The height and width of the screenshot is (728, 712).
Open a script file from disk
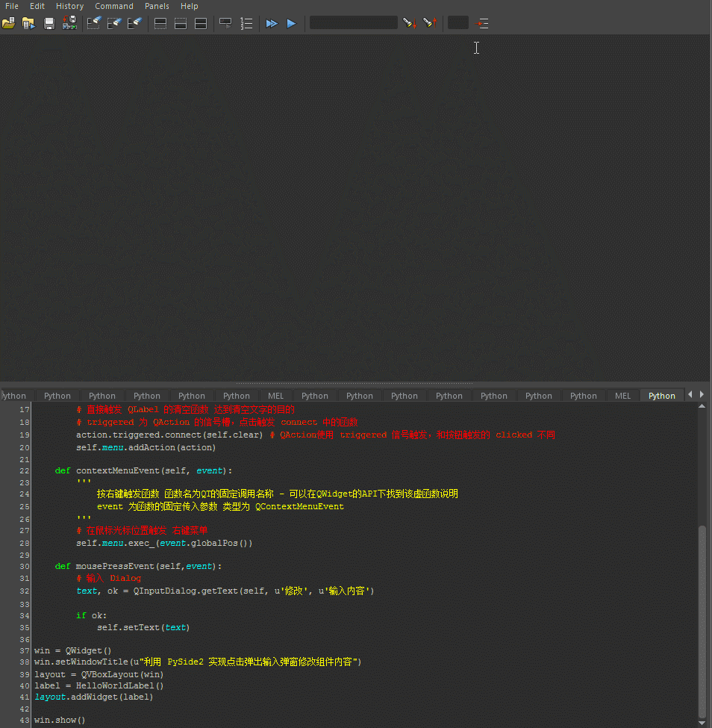point(9,22)
